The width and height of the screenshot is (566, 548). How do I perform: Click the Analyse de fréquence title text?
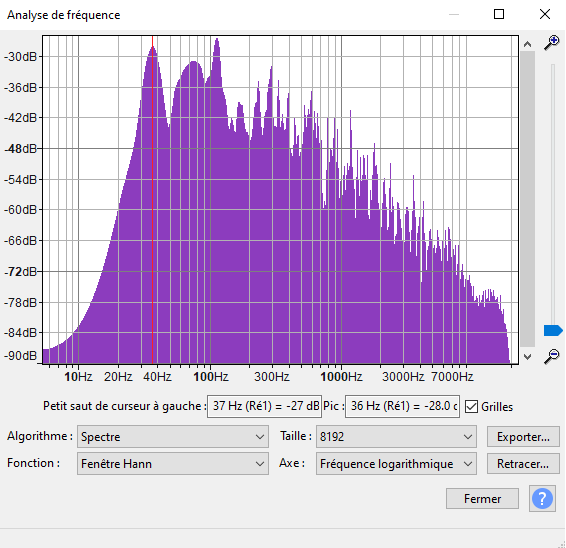(64, 15)
